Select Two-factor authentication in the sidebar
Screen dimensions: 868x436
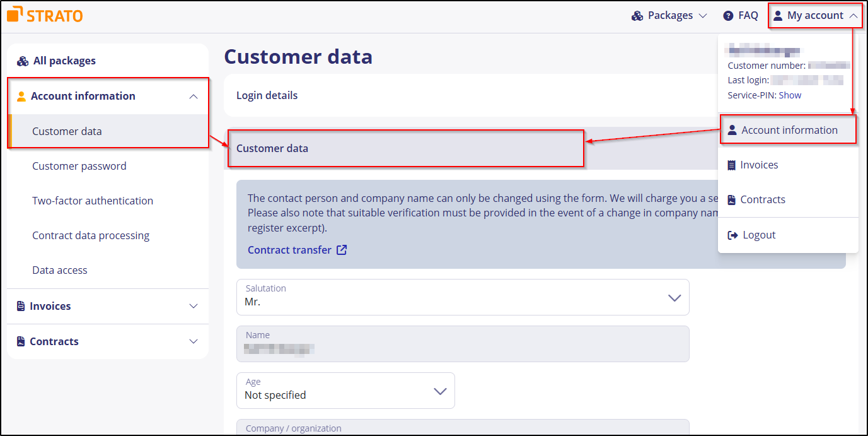click(x=92, y=200)
